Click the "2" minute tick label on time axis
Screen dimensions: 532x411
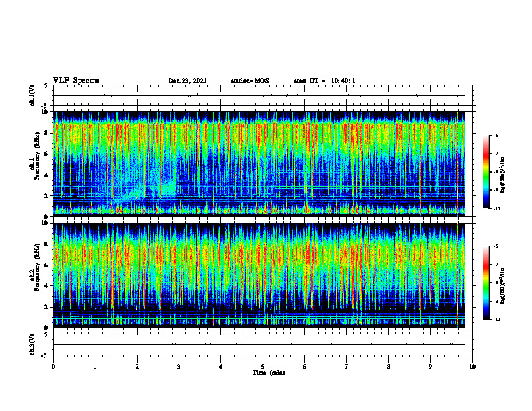[137, 367]
